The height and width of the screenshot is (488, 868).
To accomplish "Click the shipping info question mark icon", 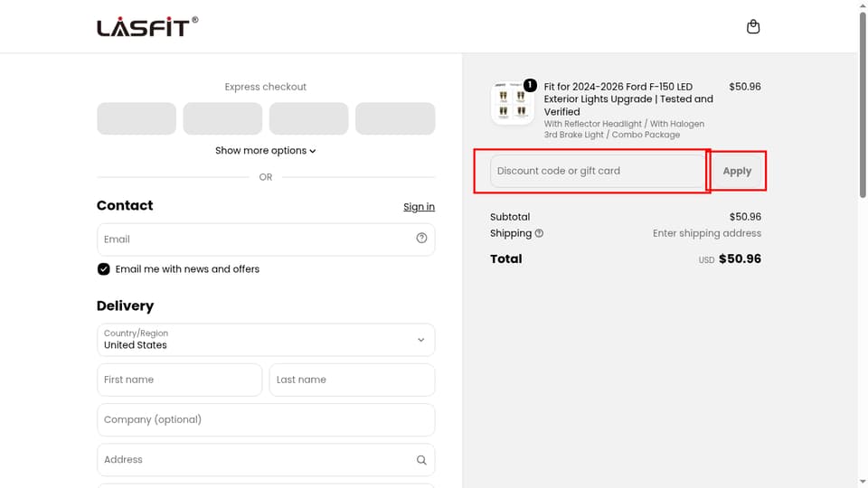I will [539, 233].
